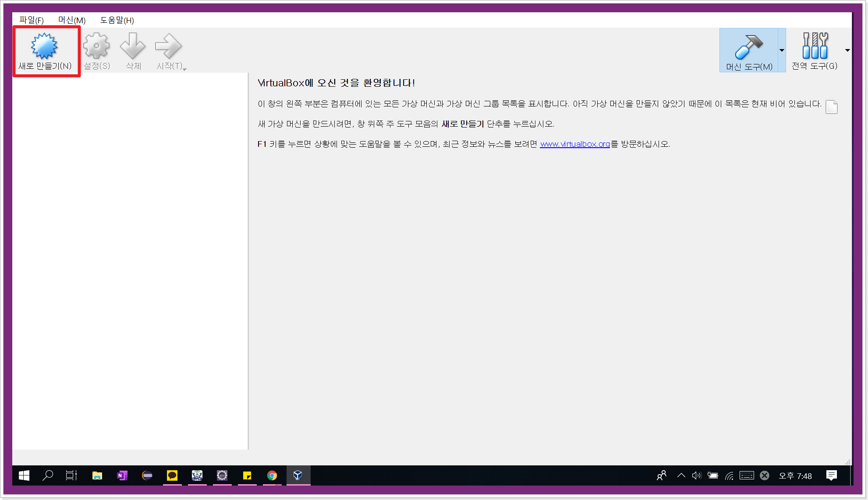Open the Wi-Fi network icon
Viewport: 868px width, 500px height.
click(x=730, y=475)
